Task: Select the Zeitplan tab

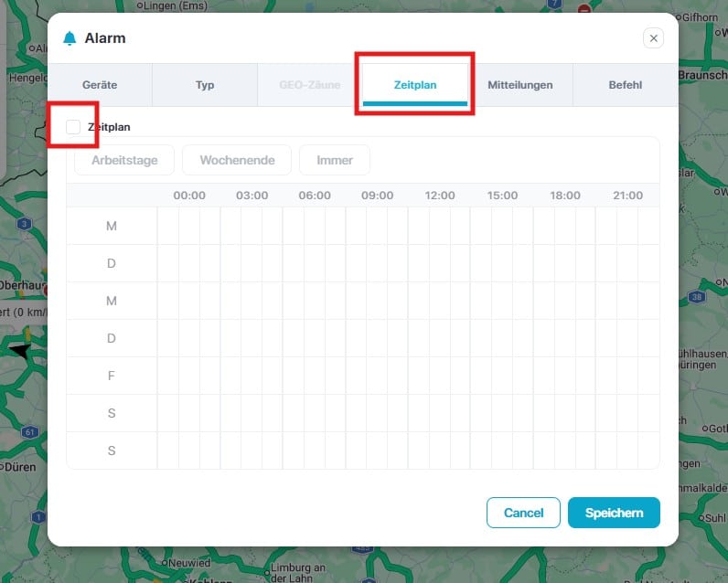Action: pyautogui.click(x=415, y=85)
